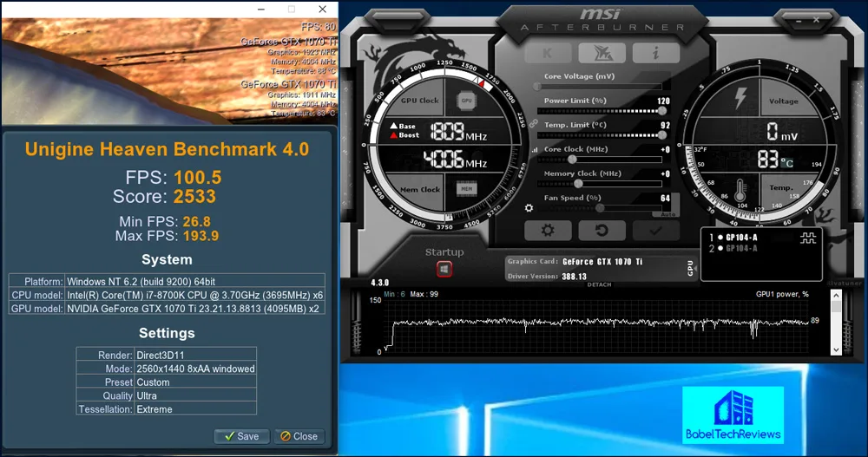This screenshot has width=868, height=457.
Task: Click the FPS value 100.5
Action: (x=198, y=177)
